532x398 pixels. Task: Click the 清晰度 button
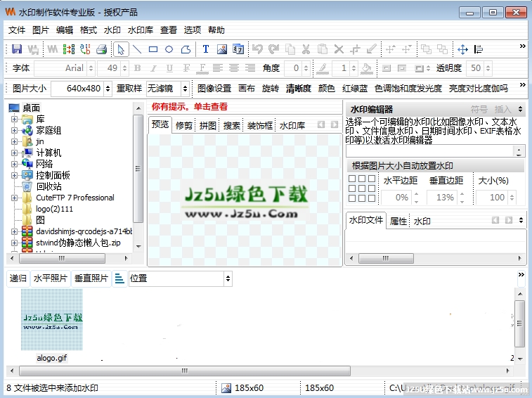298,89
